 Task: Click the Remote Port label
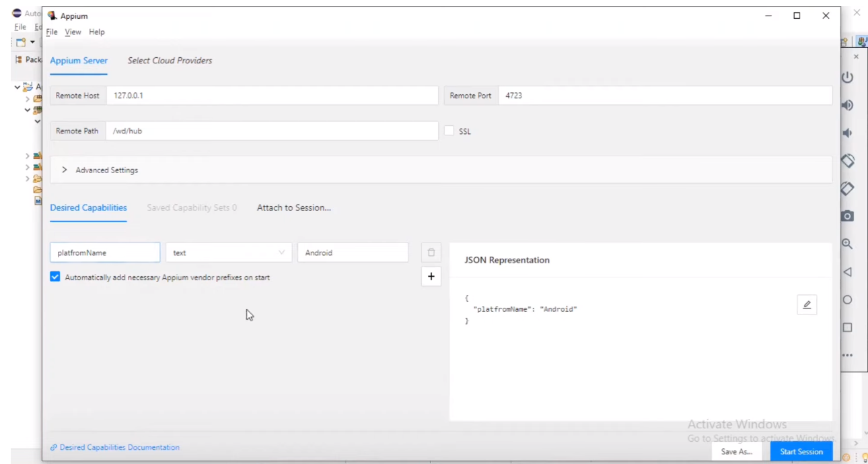[471, 96]
